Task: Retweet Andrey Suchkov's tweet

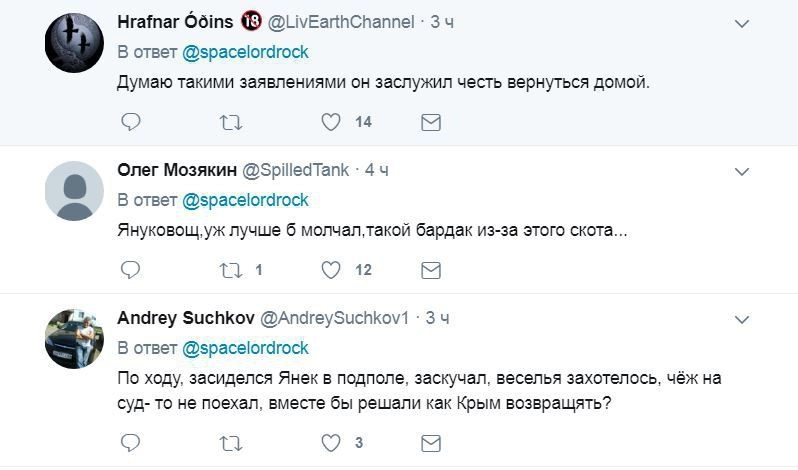Action: tap(230, 442)
